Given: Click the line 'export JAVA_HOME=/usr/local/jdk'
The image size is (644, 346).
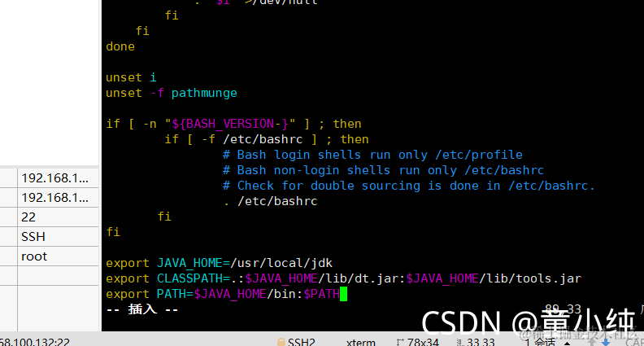Looking at the screenshot, I should point(219,263).
